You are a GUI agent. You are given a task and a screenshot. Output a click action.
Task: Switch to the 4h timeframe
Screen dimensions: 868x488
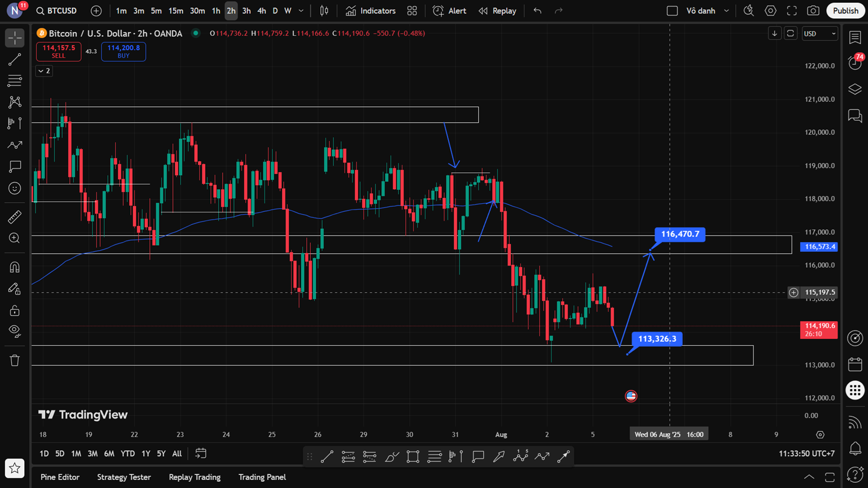(x=261, y=11)
